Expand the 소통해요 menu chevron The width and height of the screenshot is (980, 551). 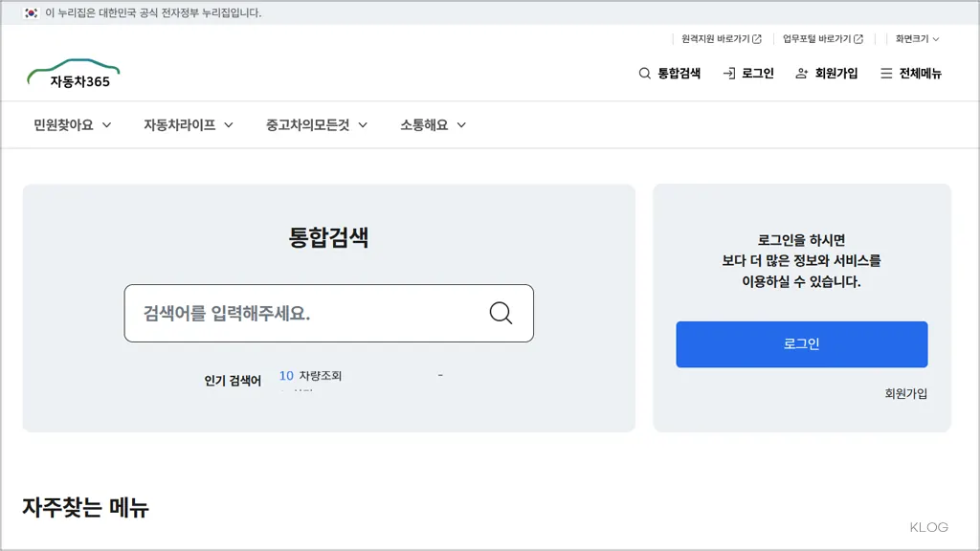pos(461,124)
